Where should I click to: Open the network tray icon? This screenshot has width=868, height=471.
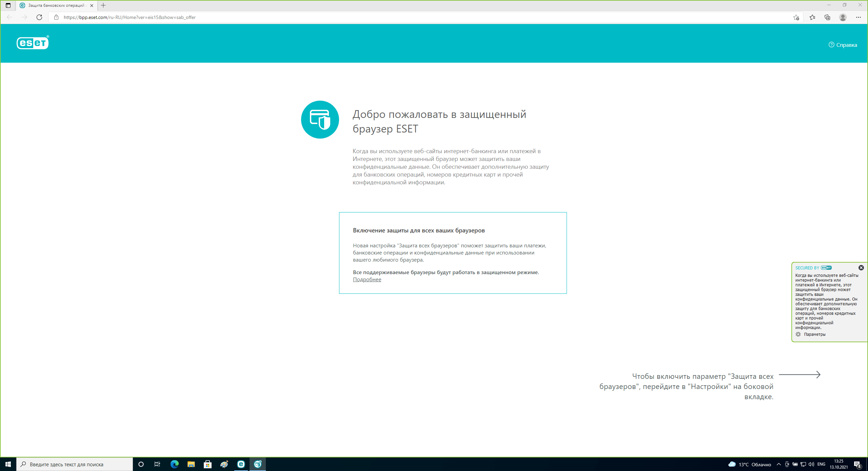[803, 464]
